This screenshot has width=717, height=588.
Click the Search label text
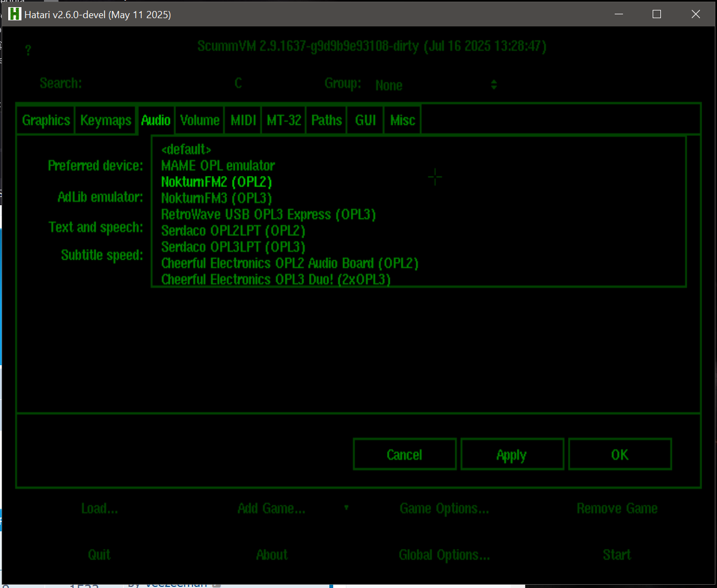[60, 83]
